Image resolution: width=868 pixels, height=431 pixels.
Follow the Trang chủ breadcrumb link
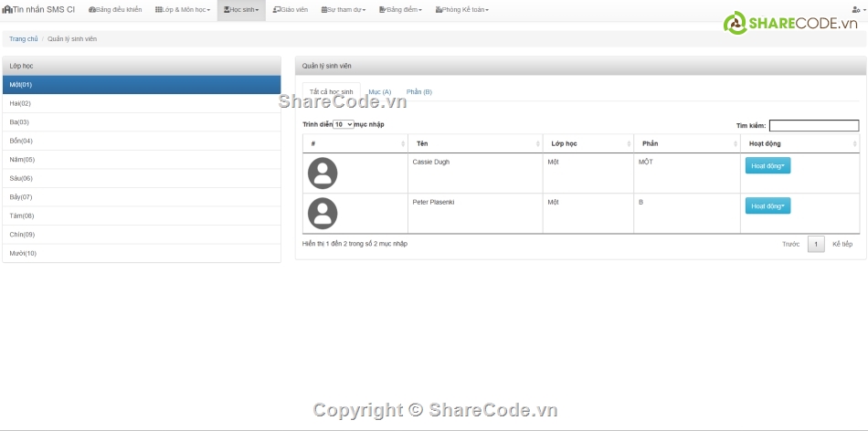(23, 38)
